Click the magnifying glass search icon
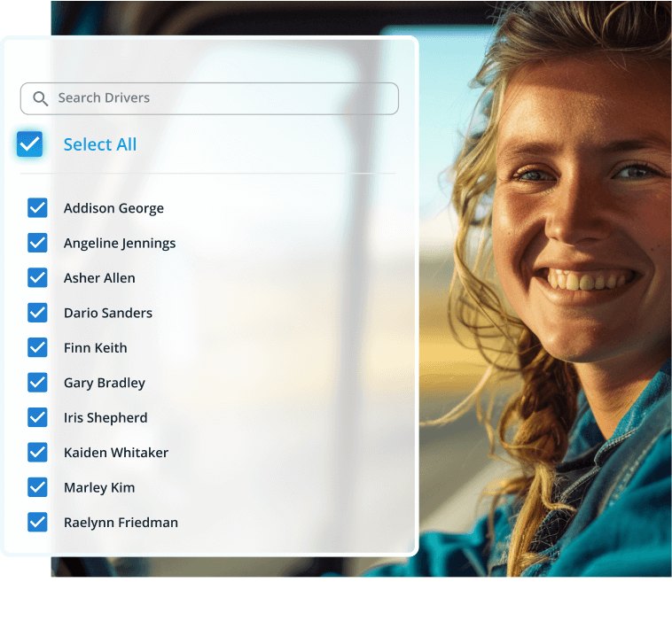 (x=40, y=98)
